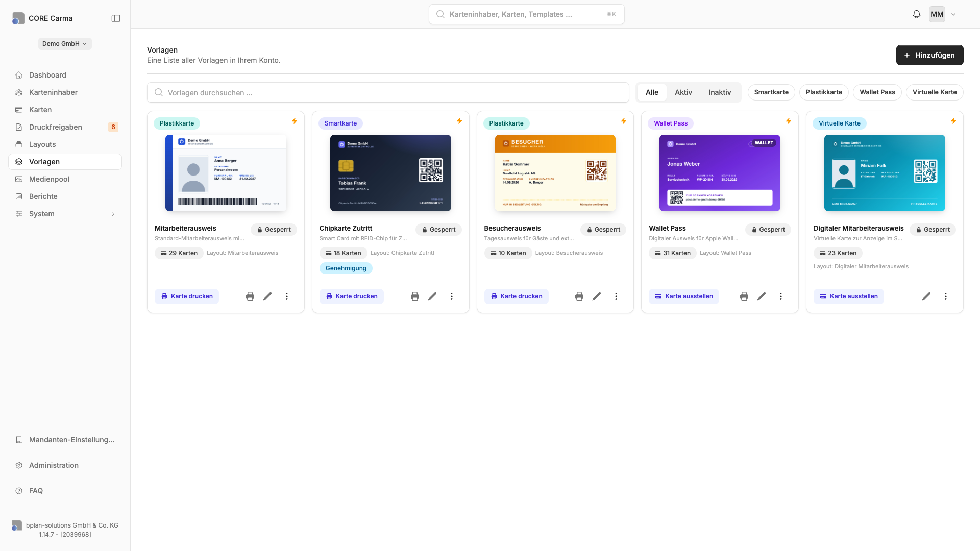Open Karteninhaber in the sidebar

pyautogui.click(x=65, y=92)
